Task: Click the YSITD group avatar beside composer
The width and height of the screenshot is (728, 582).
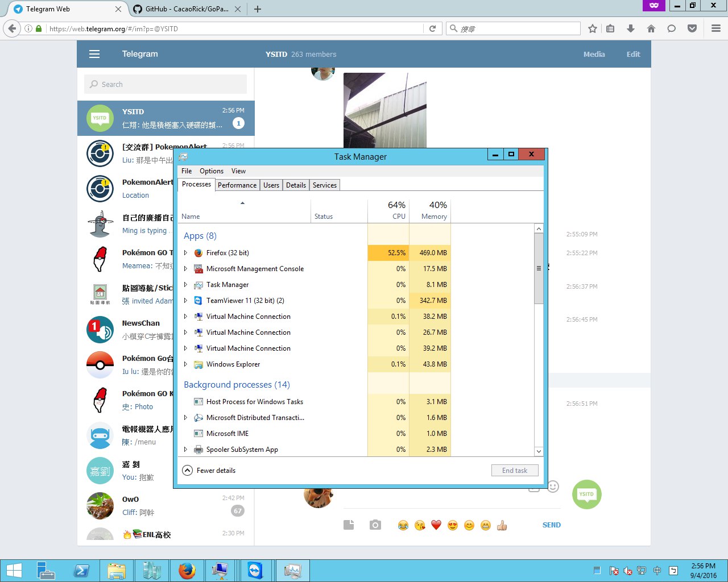Action: [586, 494]
